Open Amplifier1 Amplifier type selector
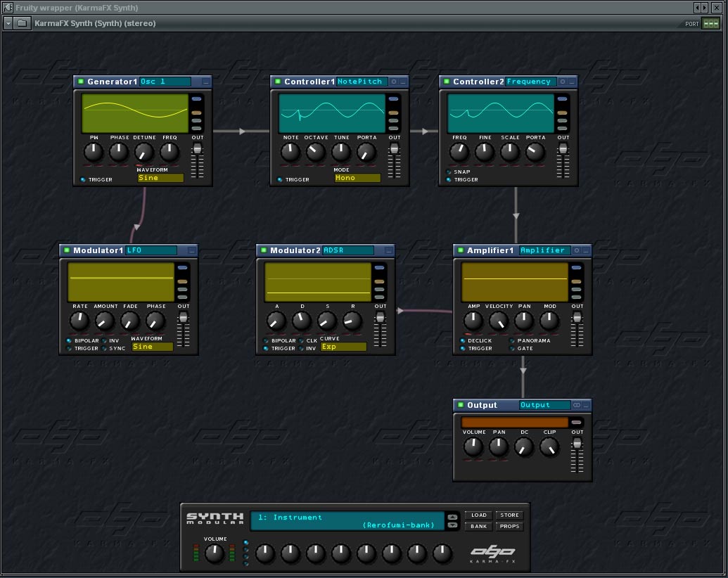Image resolution: width=728 pixels, height=578 pixels. pos(544,250)
